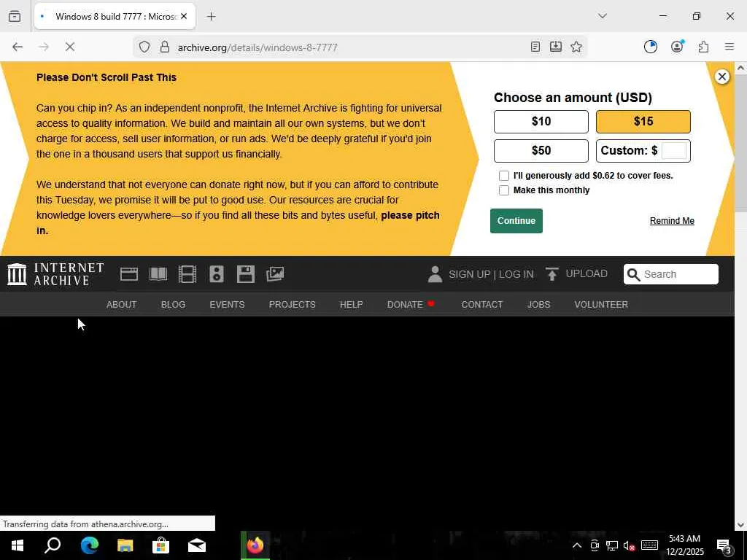Open the Video film icon
Screen dimensions: 747x560
187,274
